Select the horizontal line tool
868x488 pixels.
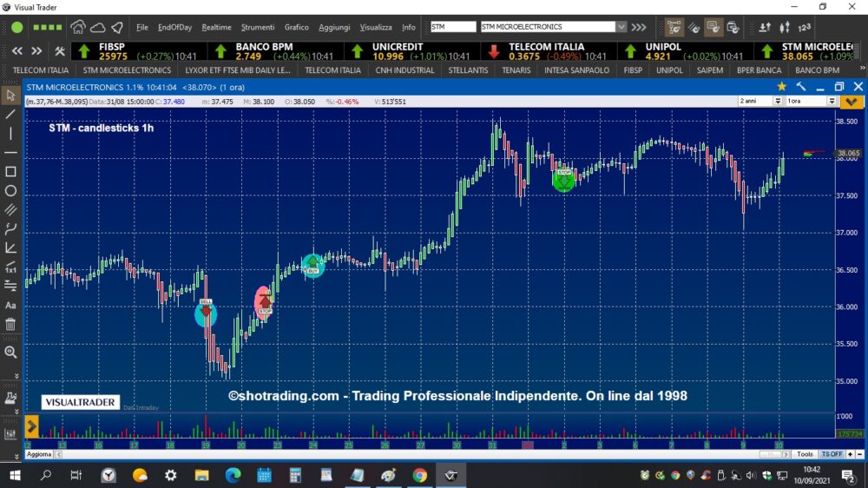coord(10,152)
